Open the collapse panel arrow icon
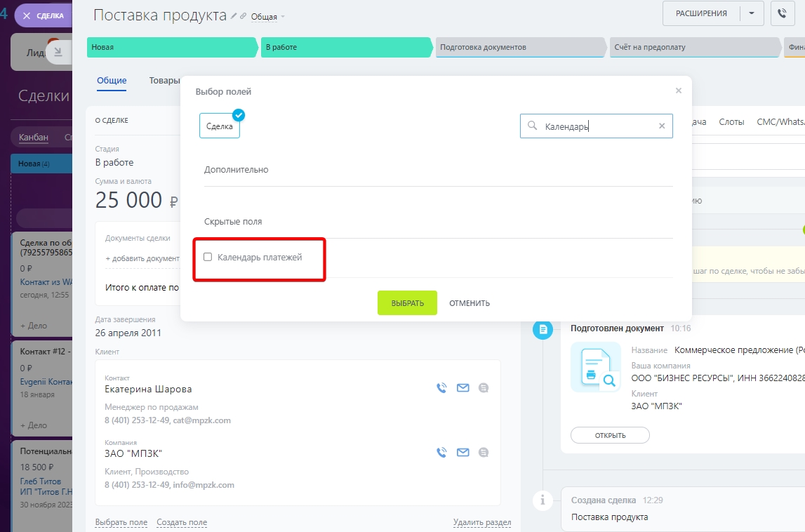The width and height of the screenshot is (805, 532). click(x=58, y=52)
